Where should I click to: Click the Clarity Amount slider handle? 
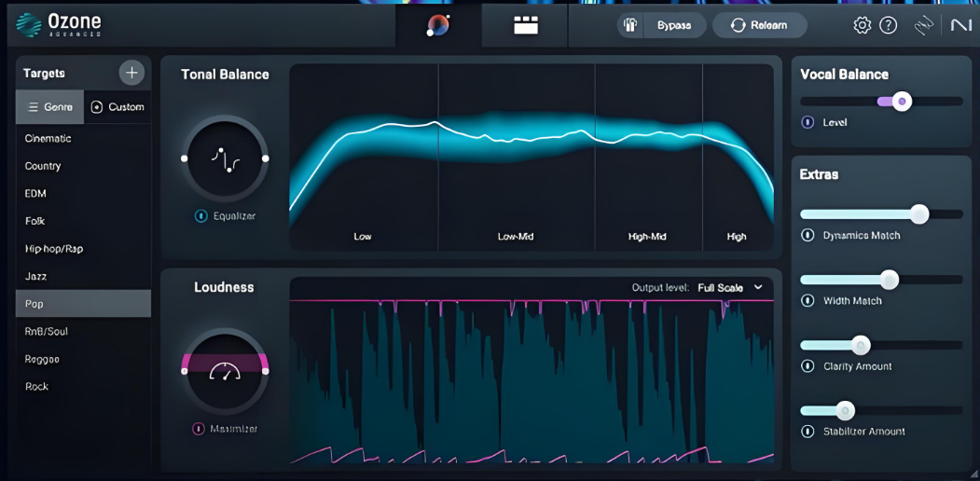(861, 345)
